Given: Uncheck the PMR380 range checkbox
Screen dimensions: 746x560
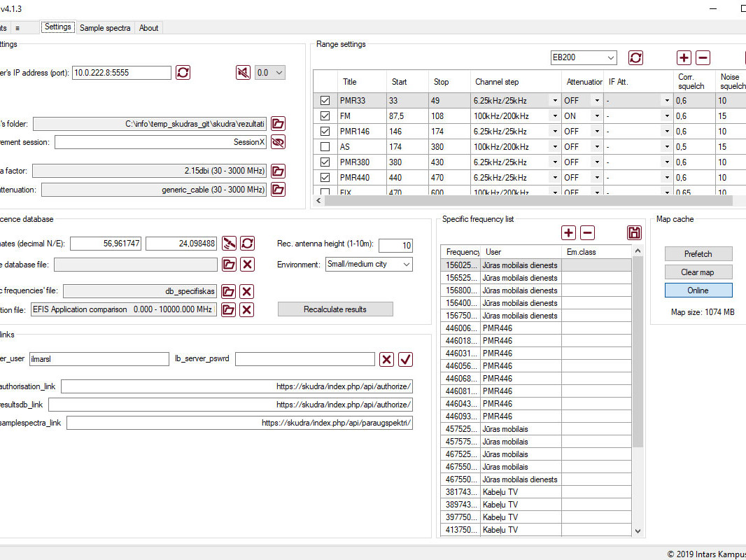Looking at the screenshot, I should tap(325, 162).
